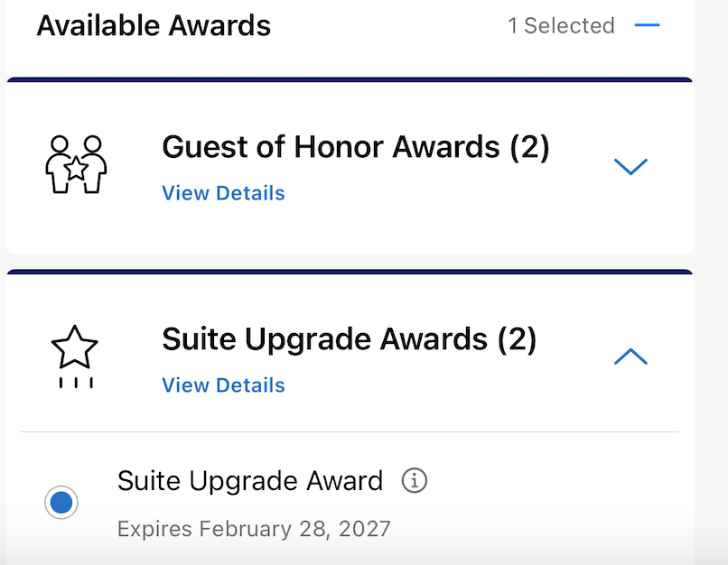Open info icon beside Suite Upgrade Award
The width and height of the screenshot is (728, 565).
pos(414,481)
